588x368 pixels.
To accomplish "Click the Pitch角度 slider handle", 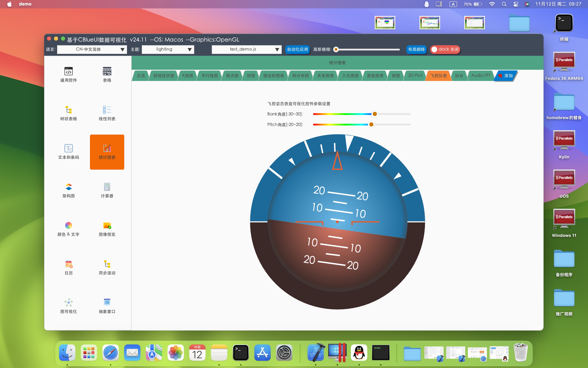I will 371,124.
